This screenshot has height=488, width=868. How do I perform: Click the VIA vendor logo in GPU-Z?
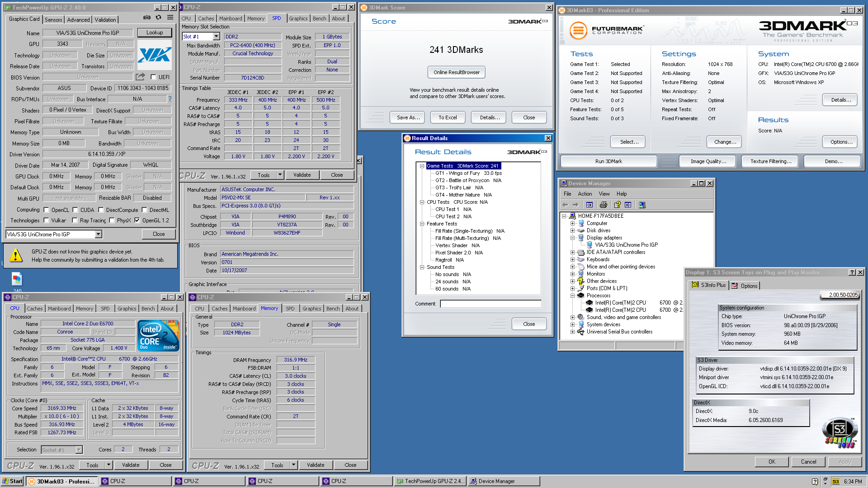(x=155, y=55)
